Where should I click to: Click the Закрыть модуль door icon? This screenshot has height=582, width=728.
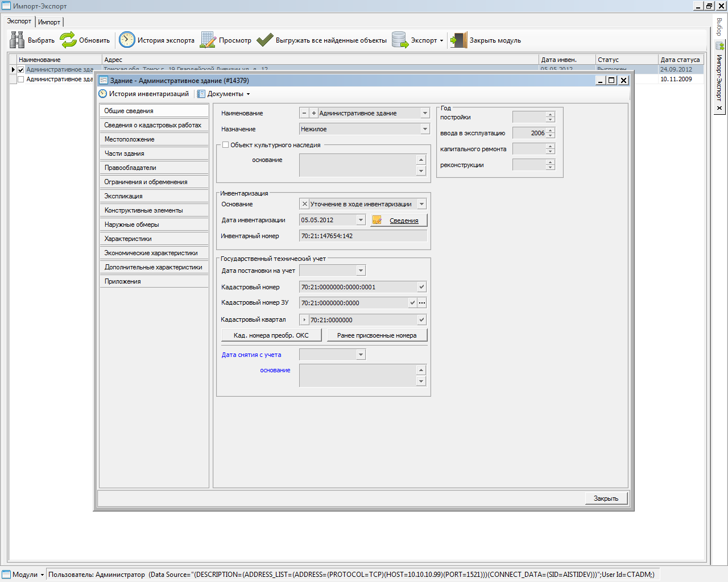[x=458, y=40]
